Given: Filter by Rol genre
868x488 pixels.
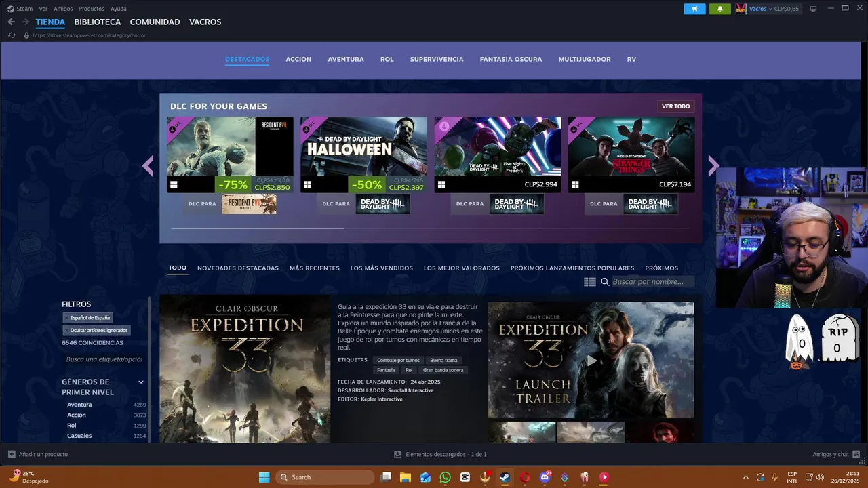Looking at the screenshot, I should pos(72,426).
